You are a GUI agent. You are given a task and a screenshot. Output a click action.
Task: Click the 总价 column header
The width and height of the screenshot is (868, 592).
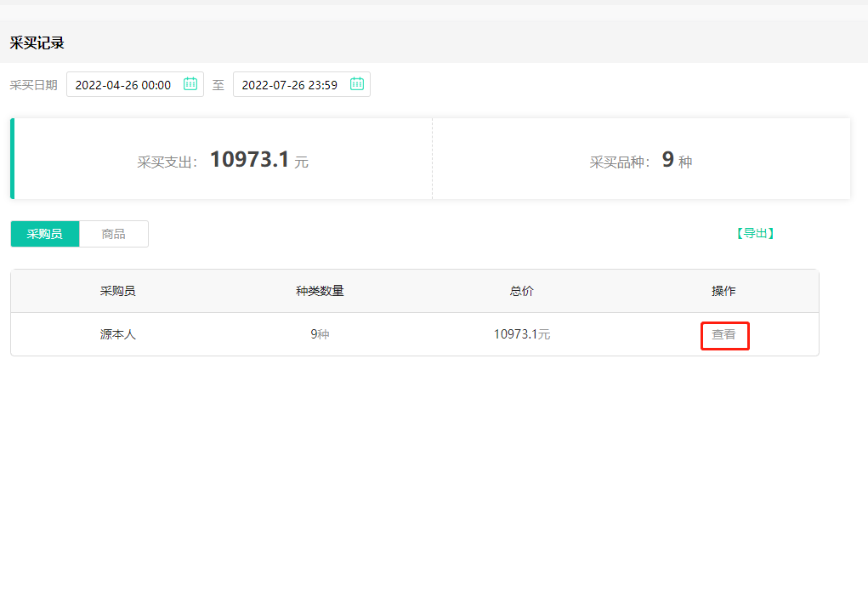point(521,291)
